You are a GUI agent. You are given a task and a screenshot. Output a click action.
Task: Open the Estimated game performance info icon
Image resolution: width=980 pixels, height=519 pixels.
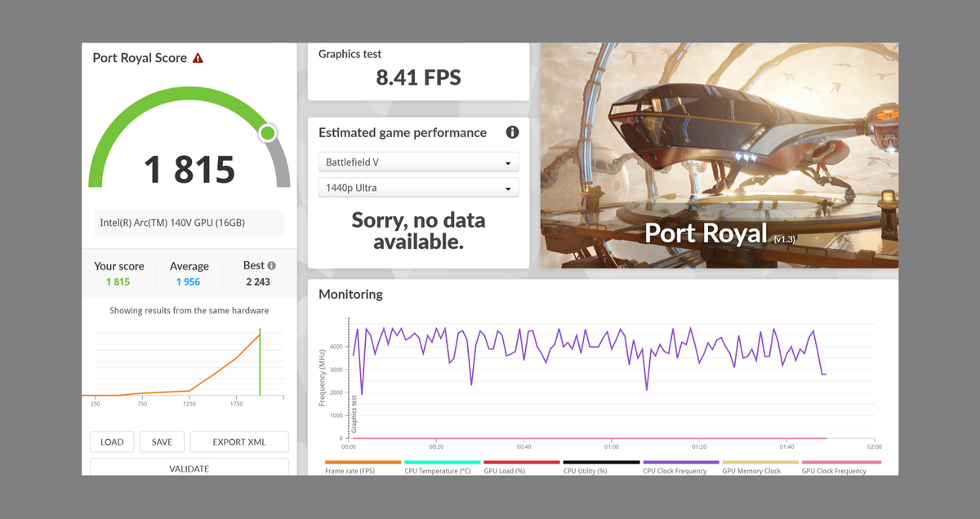pyautogui.click(x=512, y=132)
